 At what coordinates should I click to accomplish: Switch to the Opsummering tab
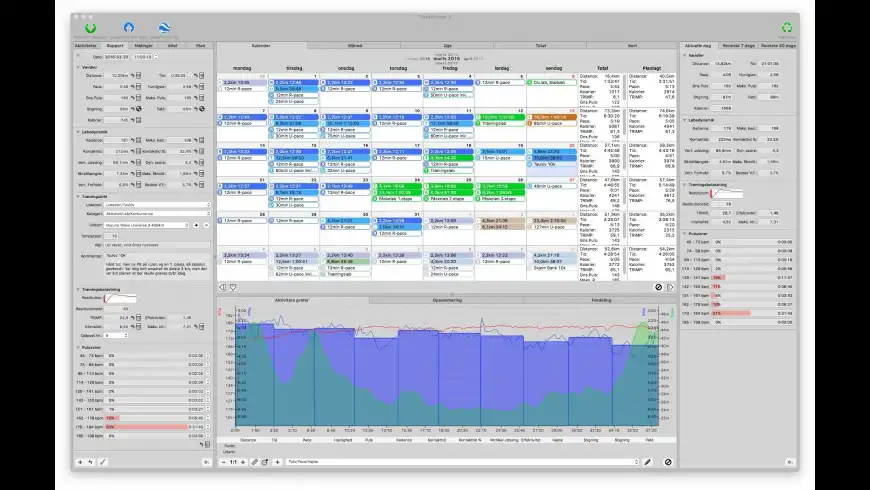point(447,300)
